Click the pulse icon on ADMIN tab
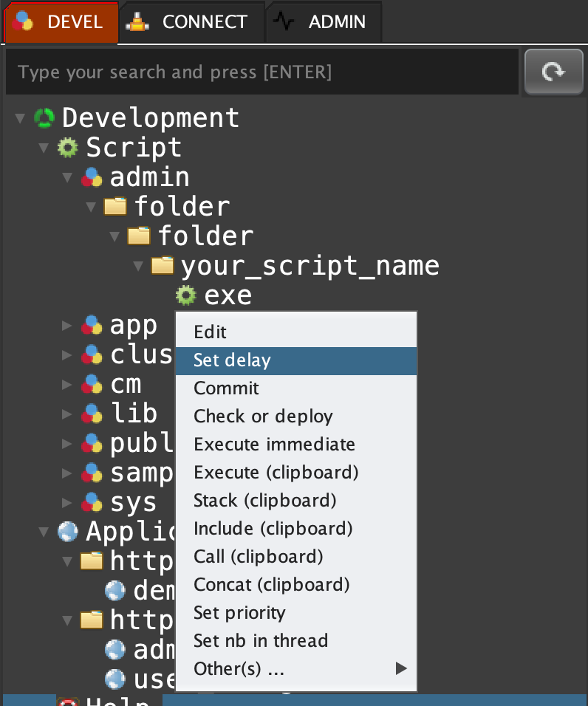This screenshot has width=588, height=706. point(284,22)
